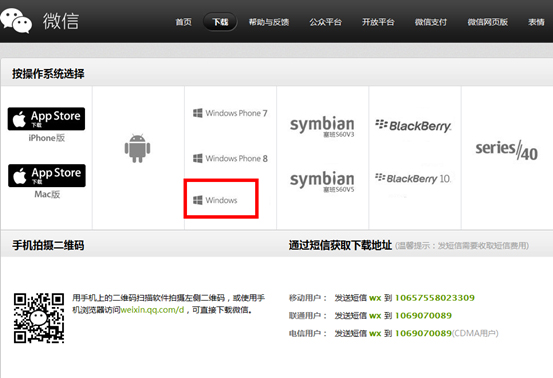Screen dimensions: 553x378
Task: Choose the Windows Phone 8 download
Action: (230, 158)
